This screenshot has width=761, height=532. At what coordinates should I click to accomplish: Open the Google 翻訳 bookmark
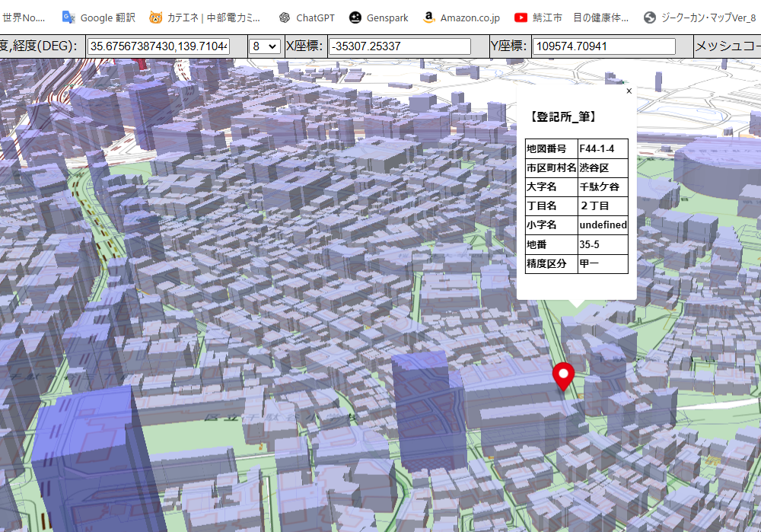click(x=97, y=17)
